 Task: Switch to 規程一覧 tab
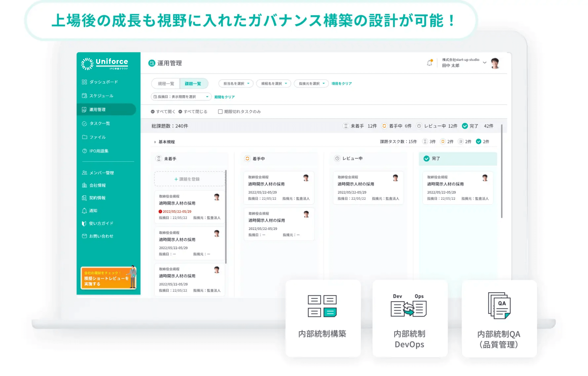point(166,84)
